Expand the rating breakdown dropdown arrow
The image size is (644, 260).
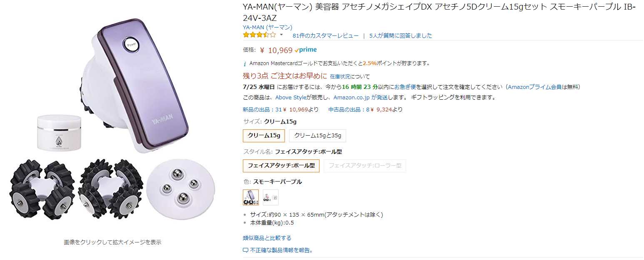tap(281, 35)
